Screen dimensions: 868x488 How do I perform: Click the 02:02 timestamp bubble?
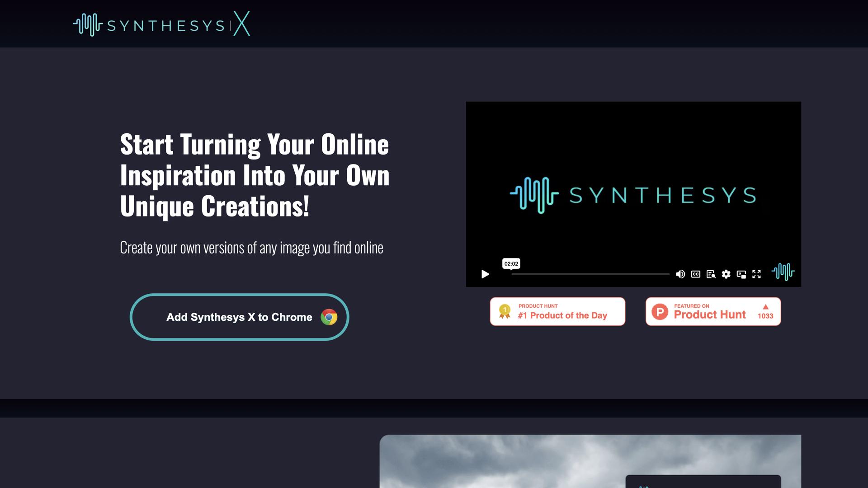click(511, 263)
